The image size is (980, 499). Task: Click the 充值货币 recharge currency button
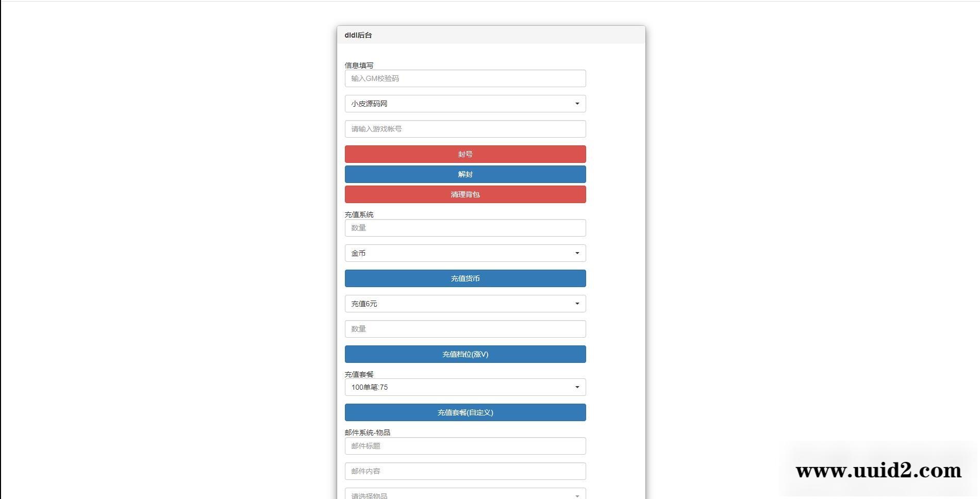(x=464, y=278)
